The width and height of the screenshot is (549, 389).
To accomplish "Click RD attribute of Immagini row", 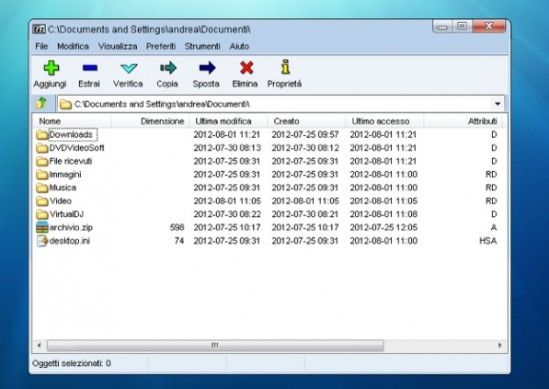I will click(491, 174).
